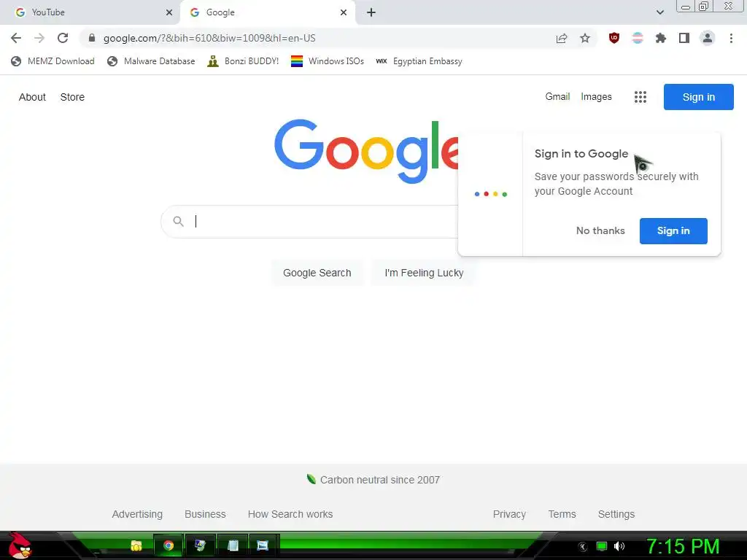Go back to the previous page
Screen dimensions: 747x560
coord(16,38)
